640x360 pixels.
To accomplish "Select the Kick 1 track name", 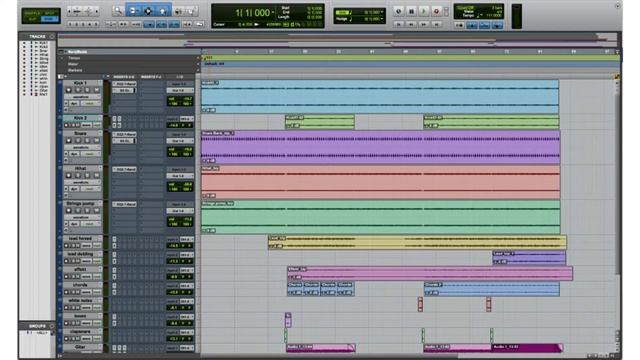I will (80, 83).
